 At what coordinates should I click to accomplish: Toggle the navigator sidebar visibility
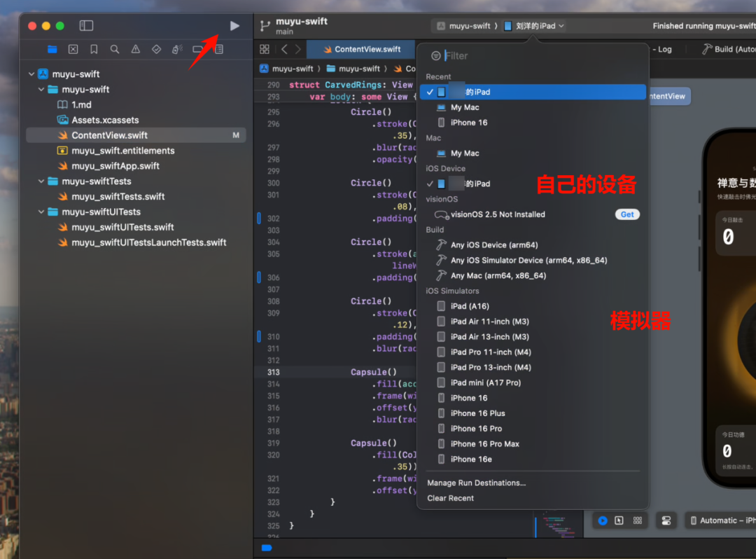click(86, 25)
